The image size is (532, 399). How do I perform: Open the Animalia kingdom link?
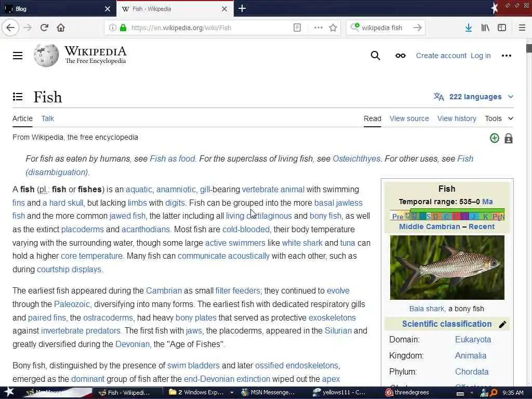coord(471,355)
